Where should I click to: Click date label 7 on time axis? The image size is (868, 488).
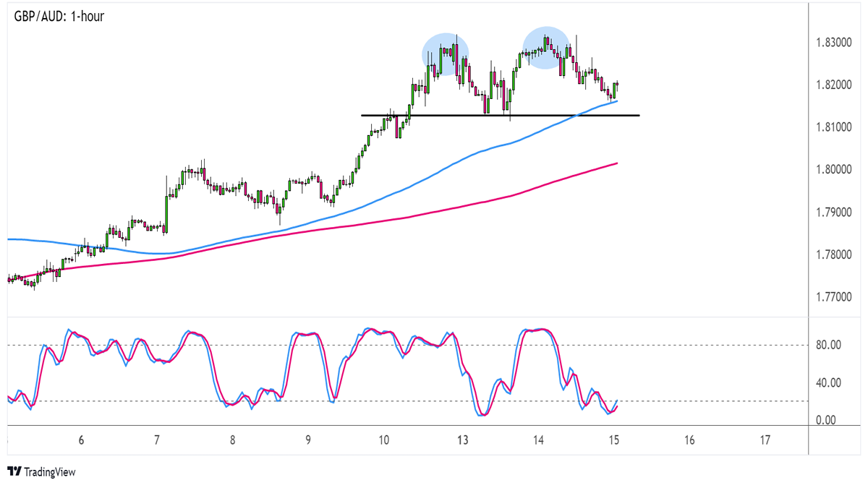coord(157,440)
